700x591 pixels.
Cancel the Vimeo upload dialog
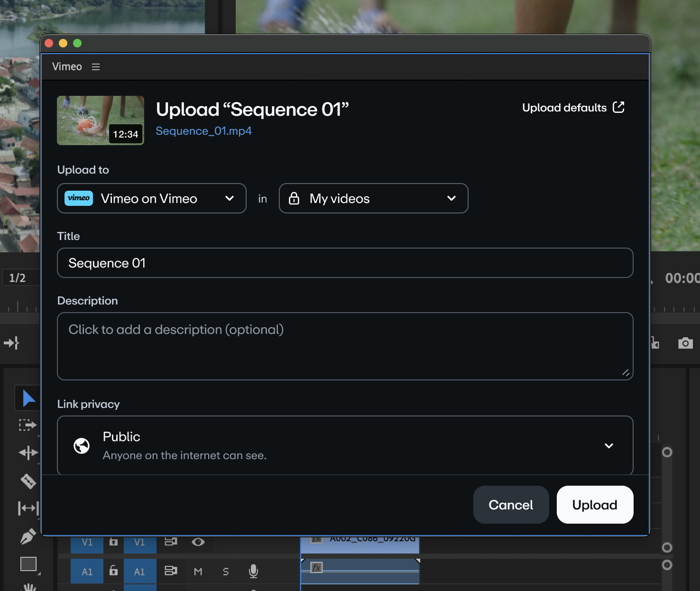coord(511,505)
